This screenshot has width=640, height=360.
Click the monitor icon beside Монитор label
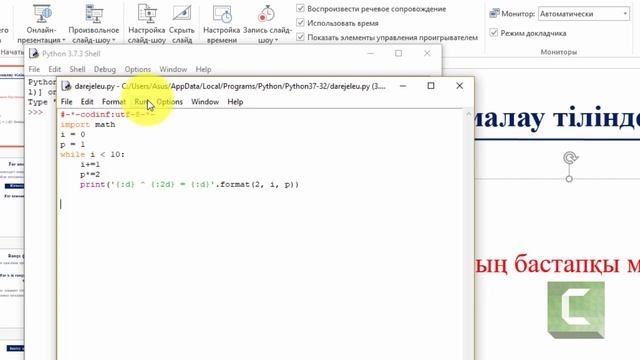point(494,13)
